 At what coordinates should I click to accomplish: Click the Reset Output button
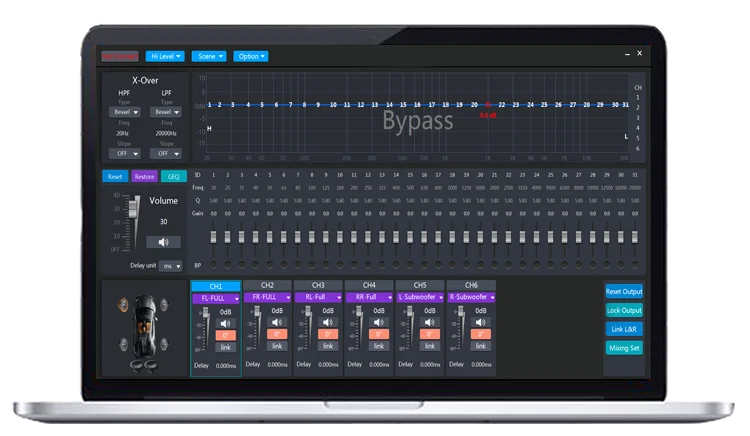coord(624,292)
